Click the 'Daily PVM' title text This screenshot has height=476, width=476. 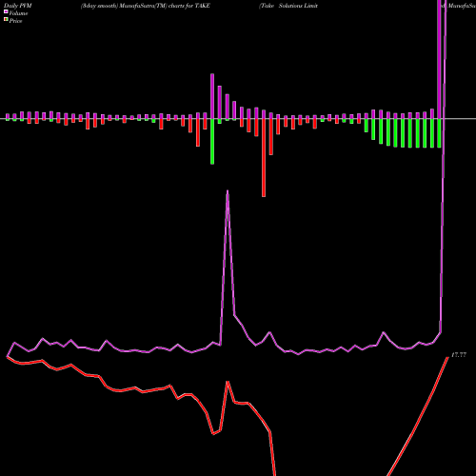pyautogui.click(x=17, y=6)
